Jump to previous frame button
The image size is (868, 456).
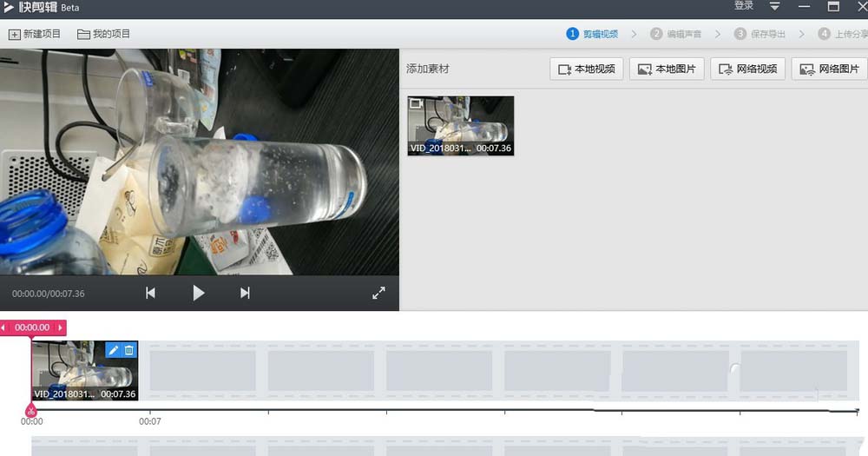click(x=150, y=293)
